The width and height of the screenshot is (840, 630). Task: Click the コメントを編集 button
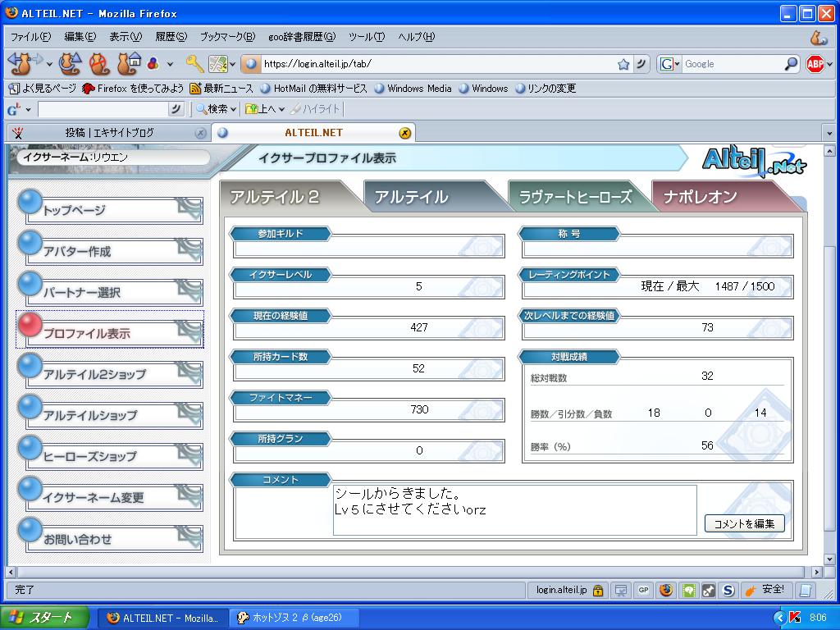[745, 524]
